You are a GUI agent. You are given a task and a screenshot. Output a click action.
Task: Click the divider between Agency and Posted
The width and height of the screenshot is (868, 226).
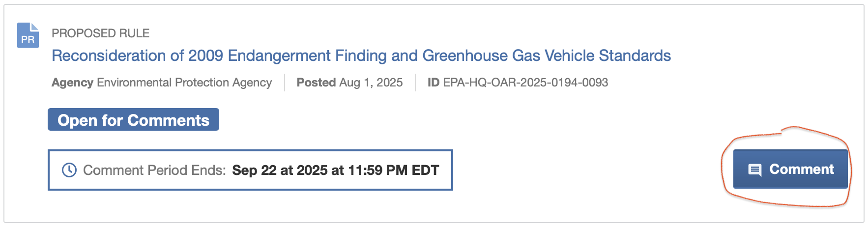coord(285,83)
